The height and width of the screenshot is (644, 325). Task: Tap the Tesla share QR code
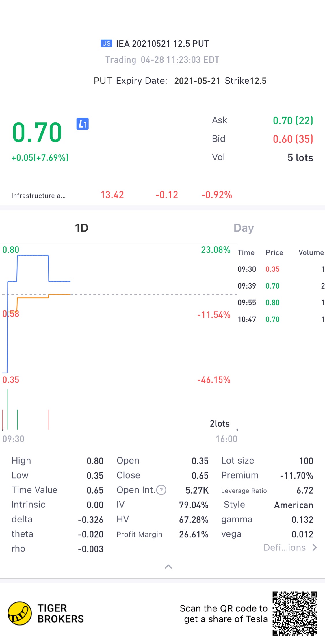tap(294, 613)
